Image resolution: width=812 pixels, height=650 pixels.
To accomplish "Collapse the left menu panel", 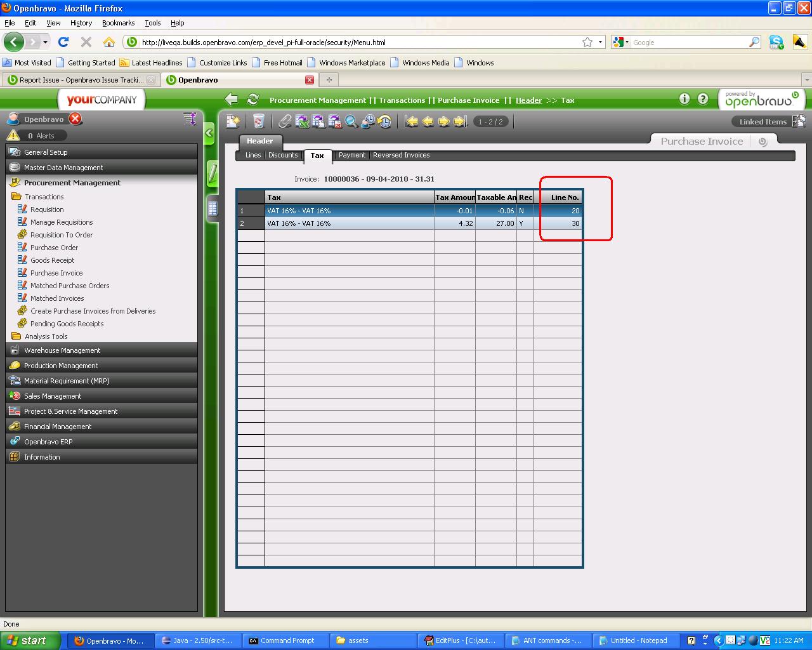I will (209, 133).
